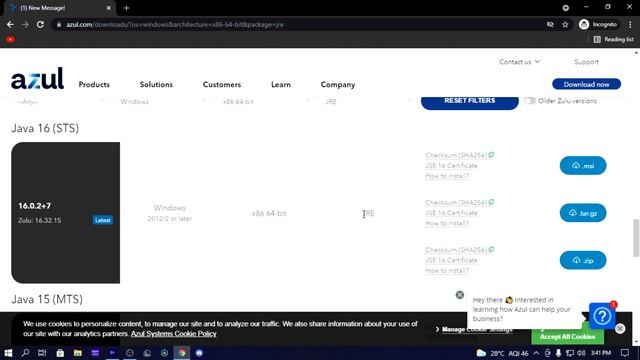Click Manage Cookie Settings
The width and height of the screenshot is (640, 360).
pos(477,329)
